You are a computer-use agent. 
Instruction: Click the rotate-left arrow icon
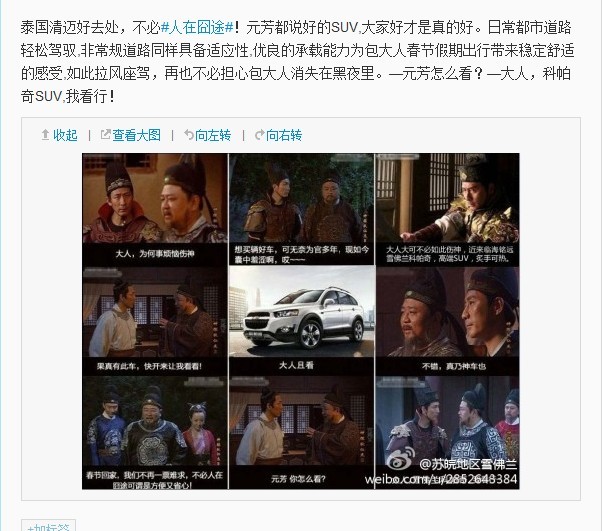[189, 135]
